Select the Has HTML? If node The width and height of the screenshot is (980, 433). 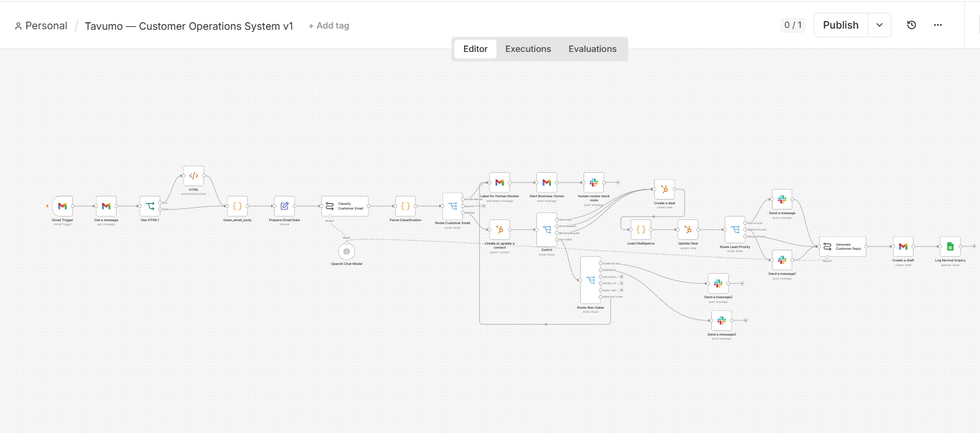pyautogui.click(x=150, y=206)
